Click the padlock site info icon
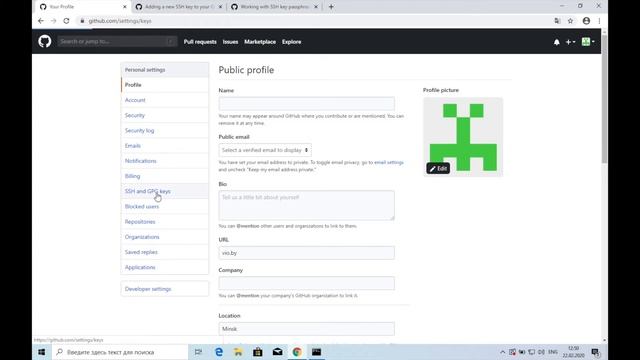Image resolution: width=640 pixels, height=360 pixels. click(x=82, y=21)
